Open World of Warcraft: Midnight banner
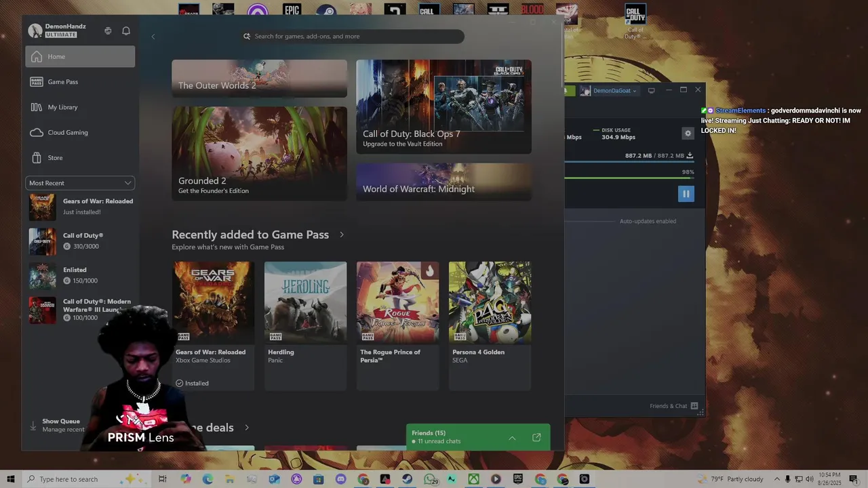Viewport: 868px width, 488px height. point(443,182)
